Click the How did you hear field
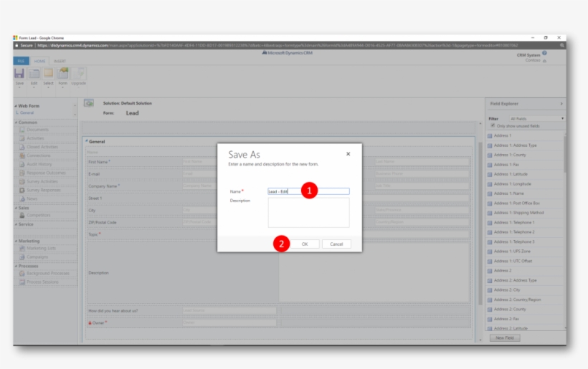Image resolution: width=588 pixels, height=369 pixels. click(x=229, y=310)
